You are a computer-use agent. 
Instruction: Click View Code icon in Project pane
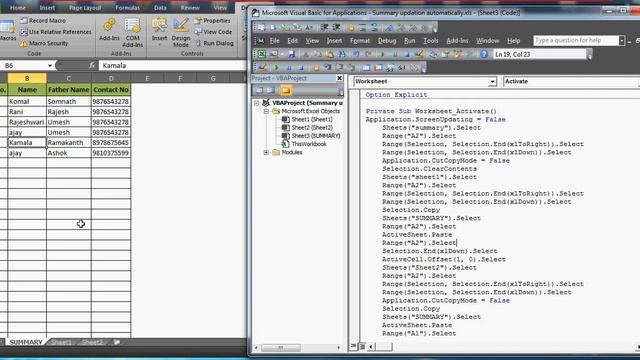(x=259, y=90)
